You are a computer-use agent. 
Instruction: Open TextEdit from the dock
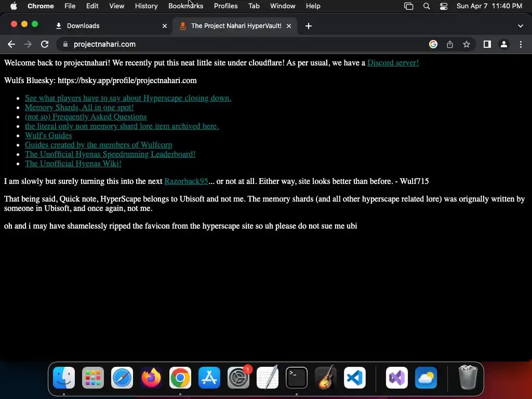coord(268,378)
